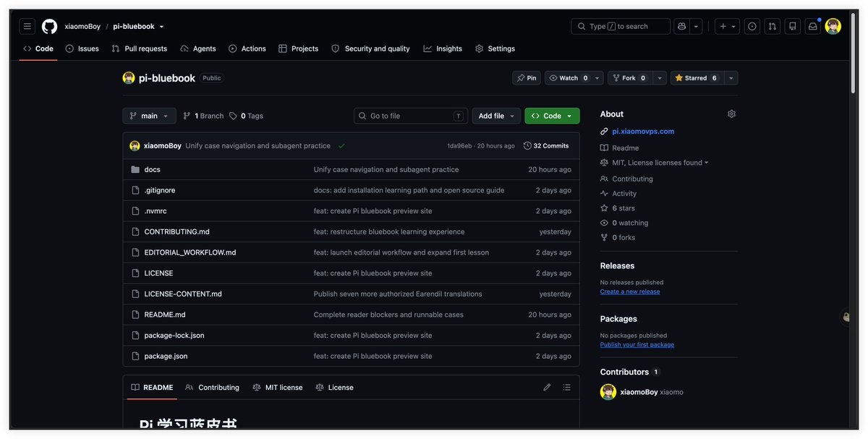Click the Type / to search box
Screen dimensions: 868x439
pyautogui.click(x=621, y=26)
